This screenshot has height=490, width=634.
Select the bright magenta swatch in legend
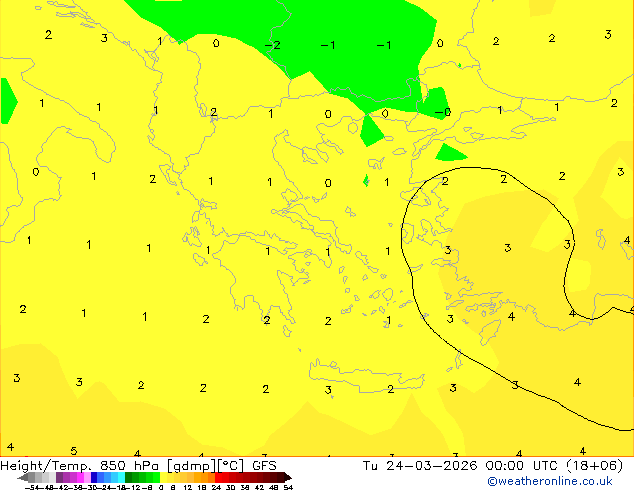point(80,478)
